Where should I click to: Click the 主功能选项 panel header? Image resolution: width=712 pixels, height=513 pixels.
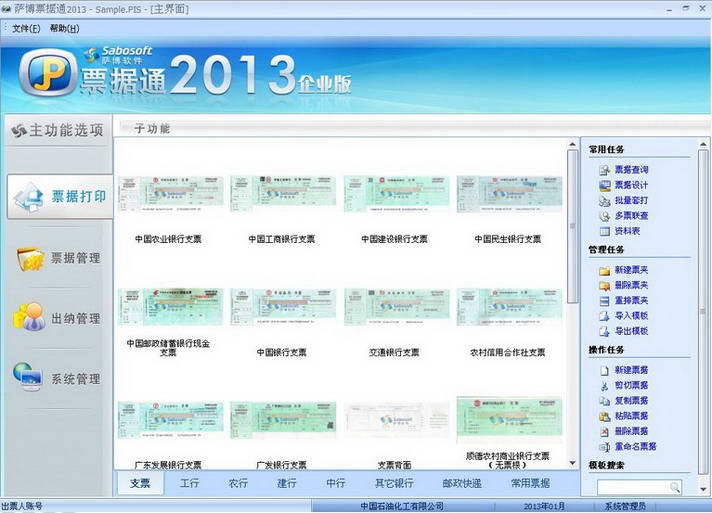click(58, 130)
